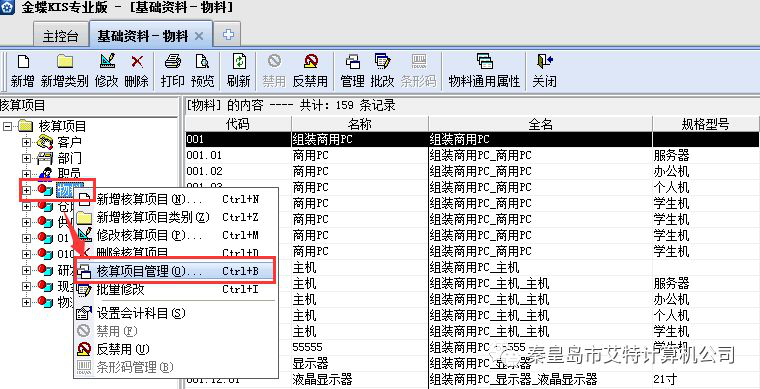Close the 基础资料-物料 tab with X
The width and height of the screenshot is (760, 389).
click(x=199, y=36)
